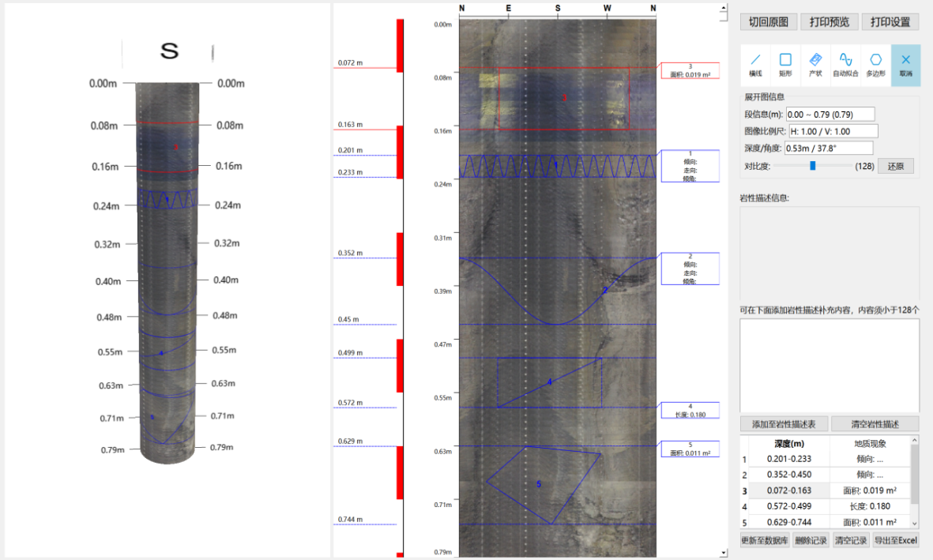Open 打印设置 print settings
933x560 pixels.
890,22
